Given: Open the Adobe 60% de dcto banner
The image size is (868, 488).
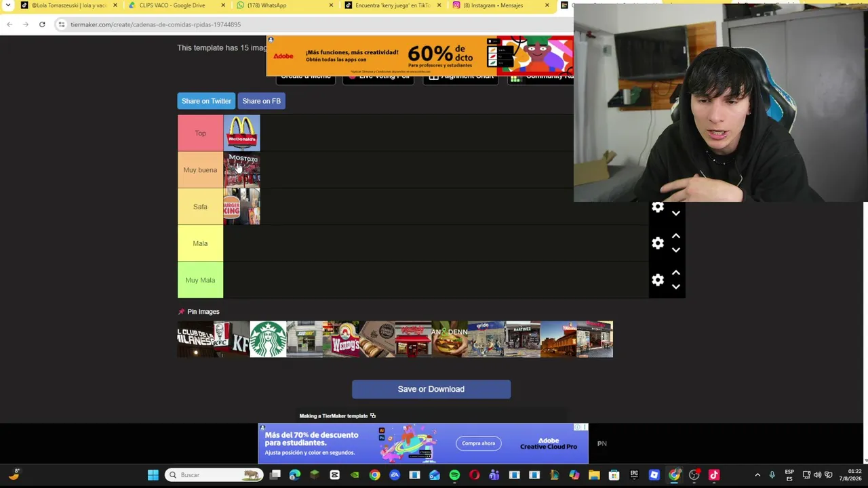Looking at the screenshot, I should (420, 56).
